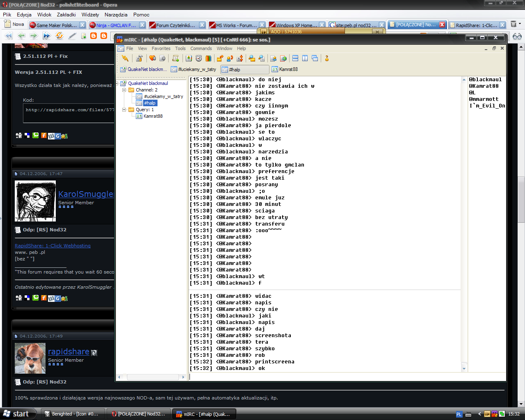525x420 pixels.
Task: Click Opera's reload page icon
Action: [59, 36]
